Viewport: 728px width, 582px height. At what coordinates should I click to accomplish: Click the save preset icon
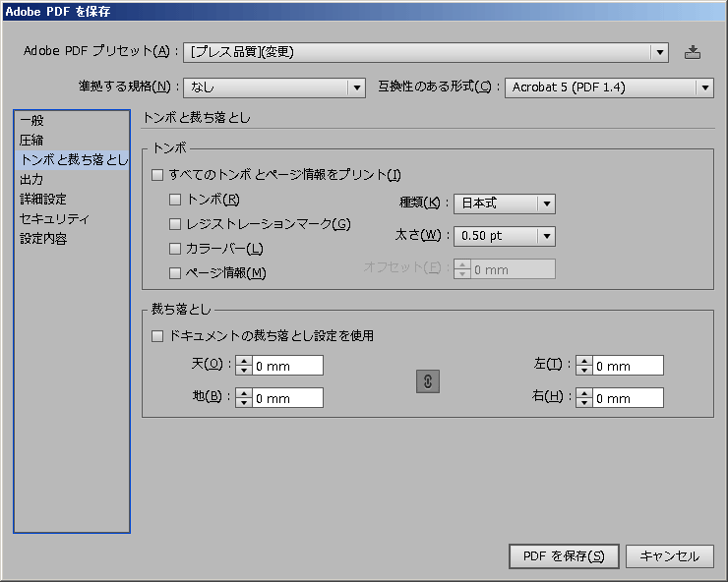click(x=693, y=52)
